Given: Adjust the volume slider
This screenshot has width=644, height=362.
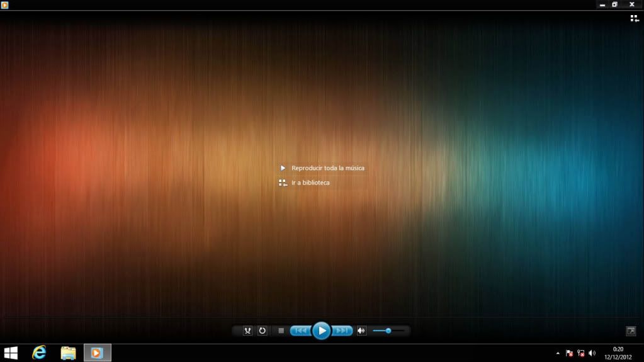Looking at the screenshot, I should tap(388, 331).
